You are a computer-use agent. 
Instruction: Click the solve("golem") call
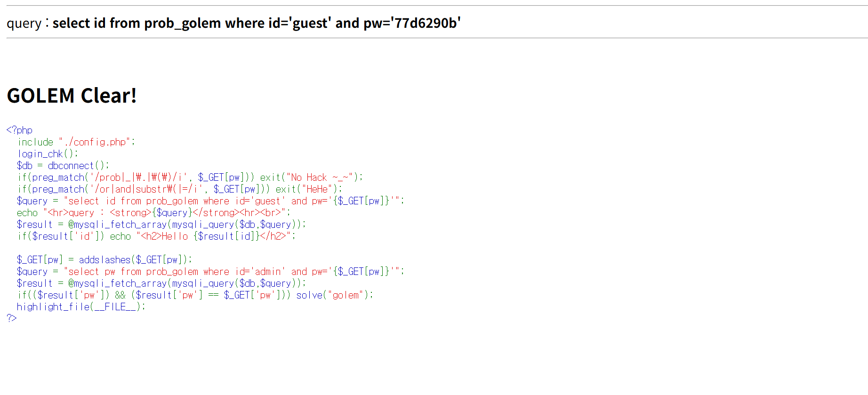334,295
